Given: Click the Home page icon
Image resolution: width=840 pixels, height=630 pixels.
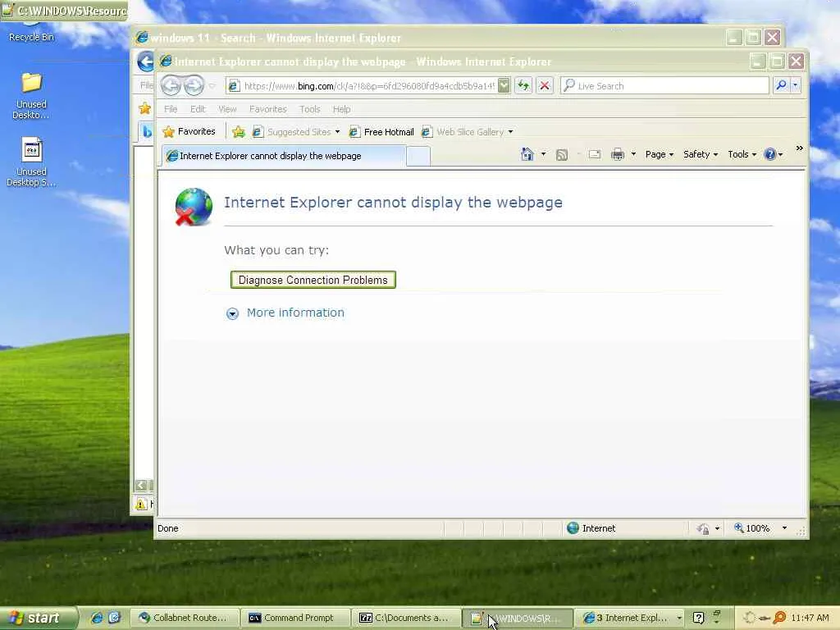Looking at the screenshot, I should coord(527,154).
